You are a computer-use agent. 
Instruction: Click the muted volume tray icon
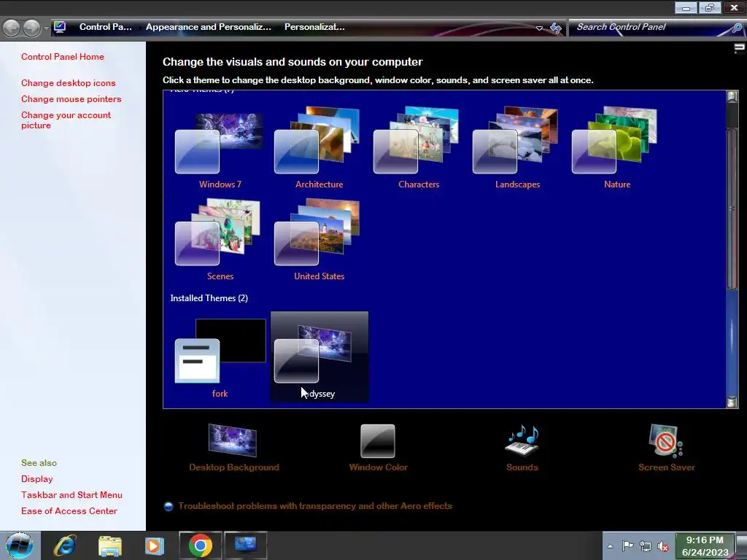pyautogui.click(x=662, y=547)
